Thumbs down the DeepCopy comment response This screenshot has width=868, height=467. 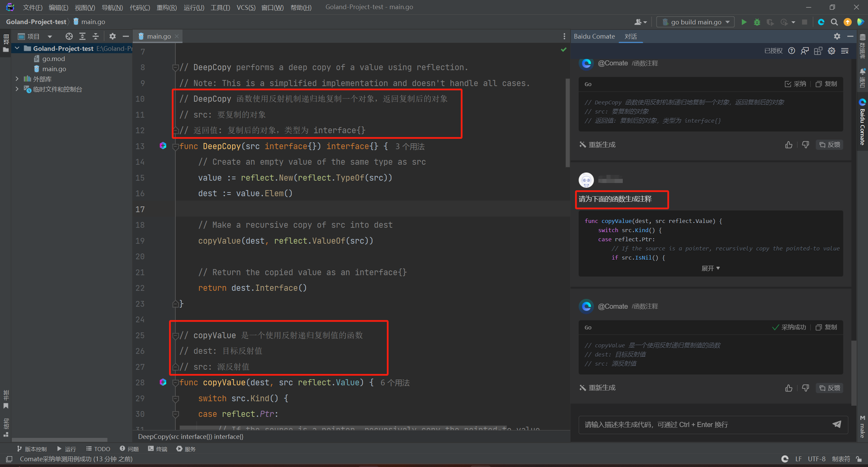point(806,145)
